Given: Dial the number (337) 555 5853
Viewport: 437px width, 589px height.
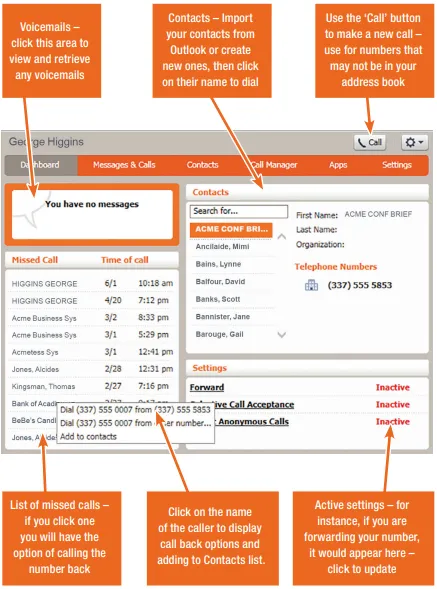Looking at the screenshot, I should tap(360, 285).
